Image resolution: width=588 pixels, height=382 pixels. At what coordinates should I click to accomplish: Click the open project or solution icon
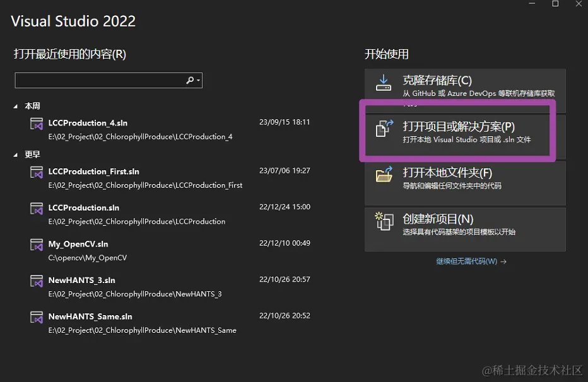384,129
